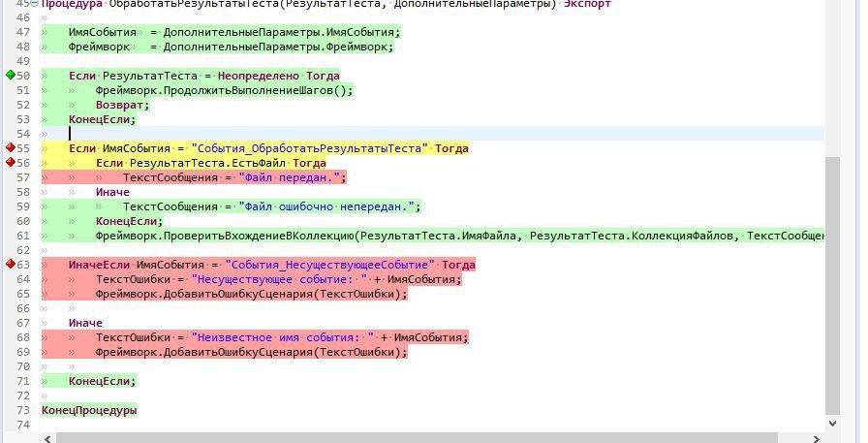868x443 pixels.
Task: Click "Иначе" keyword on line 67
Action: (85, 323)
